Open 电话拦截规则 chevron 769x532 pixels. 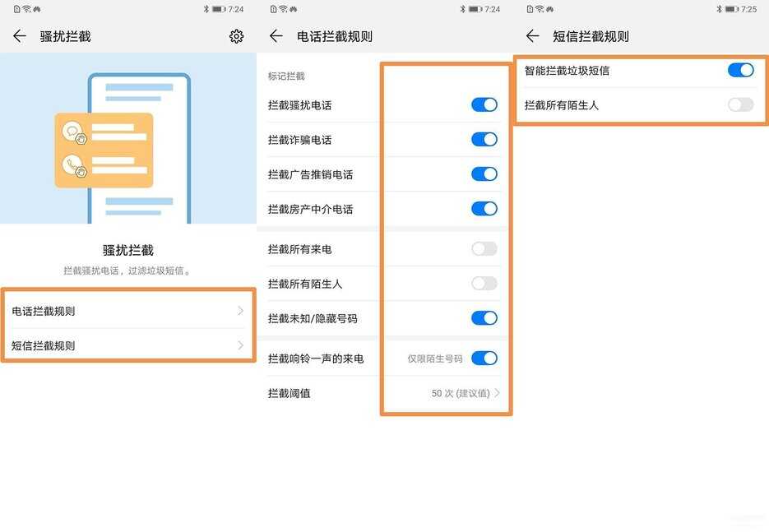(240, 311)
